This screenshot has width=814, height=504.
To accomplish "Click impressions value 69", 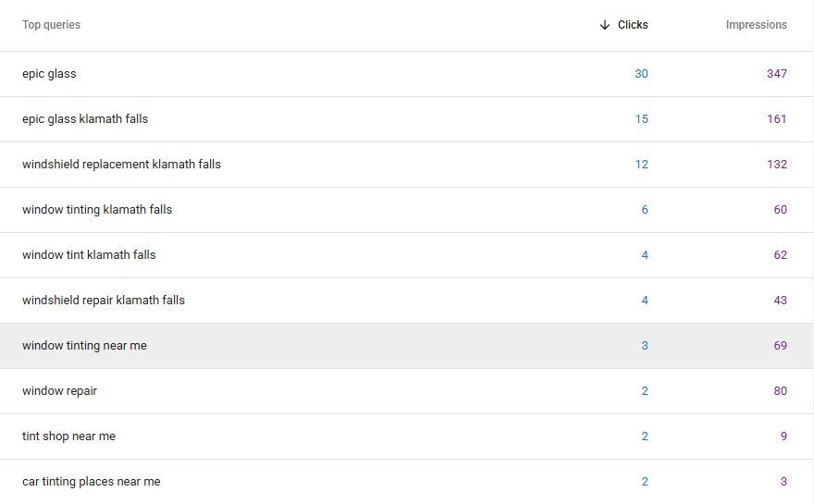I will pyautogui.click(x=781, y=346).
